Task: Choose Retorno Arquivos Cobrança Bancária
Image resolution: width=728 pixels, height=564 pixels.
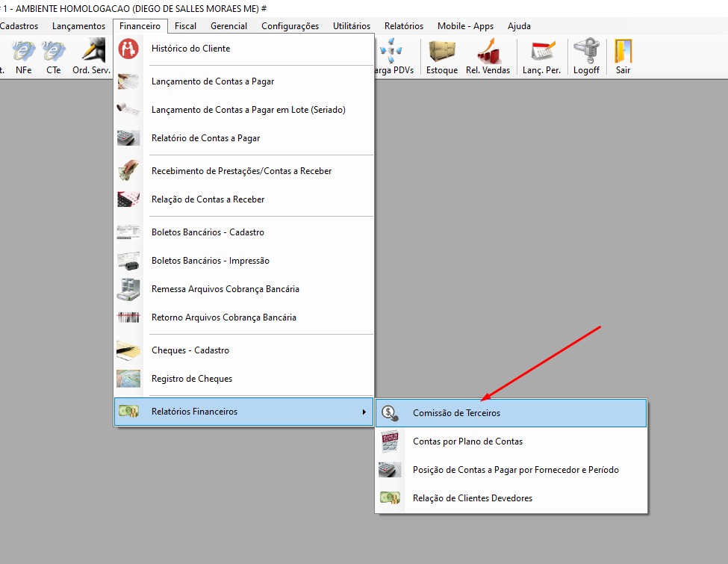Action: 243,317
